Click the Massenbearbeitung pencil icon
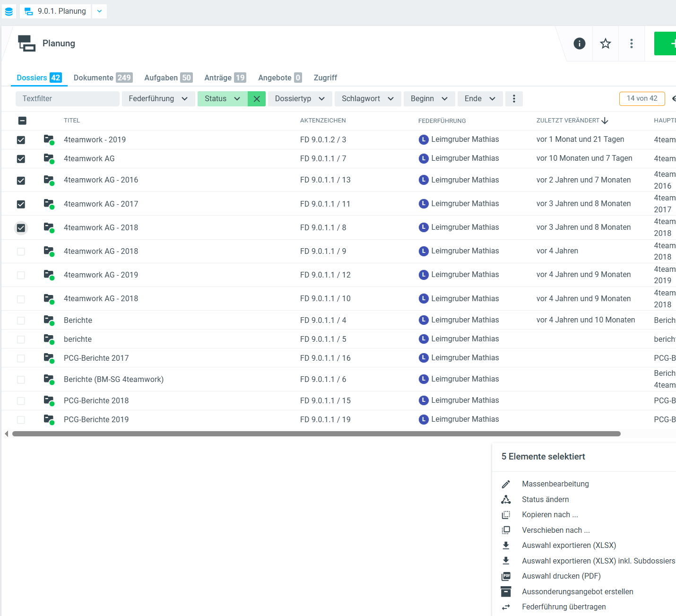676x616 pixels. tap(506, 484)
